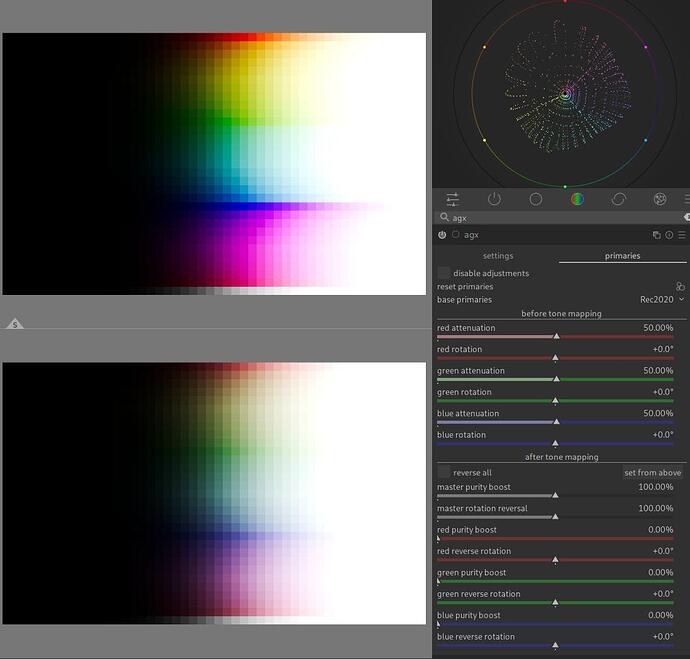Screen dimensions: 690x659
Task: Select the primaries tab
Action: click(x=622, y=256)
